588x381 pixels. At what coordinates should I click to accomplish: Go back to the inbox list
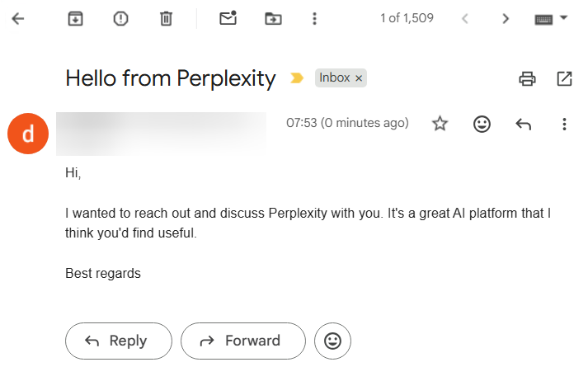17,18
